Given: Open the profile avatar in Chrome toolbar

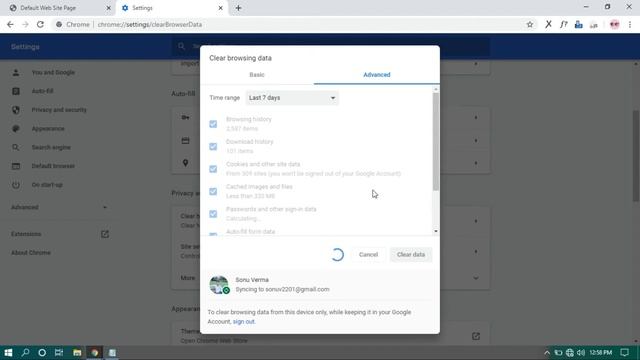Looking at the screenshot, I should [614, 24].
